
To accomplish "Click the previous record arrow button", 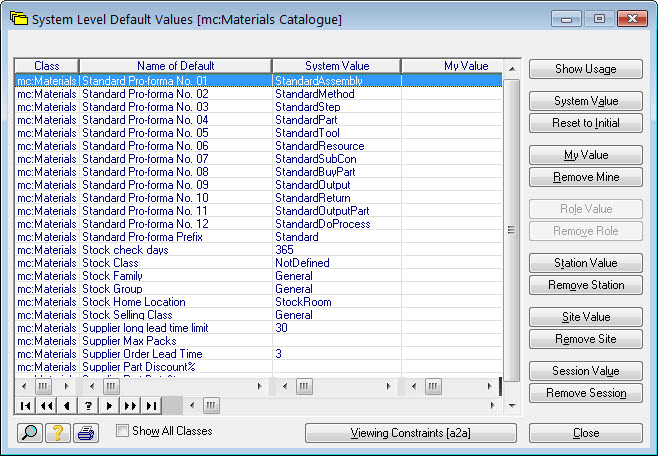I will coord(66,405).
